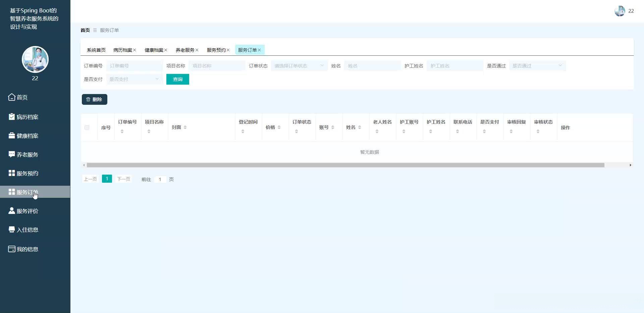This screenshot has height=313, width=644.
Task: Close the 养老服务 tab
Action: (197, 50)
